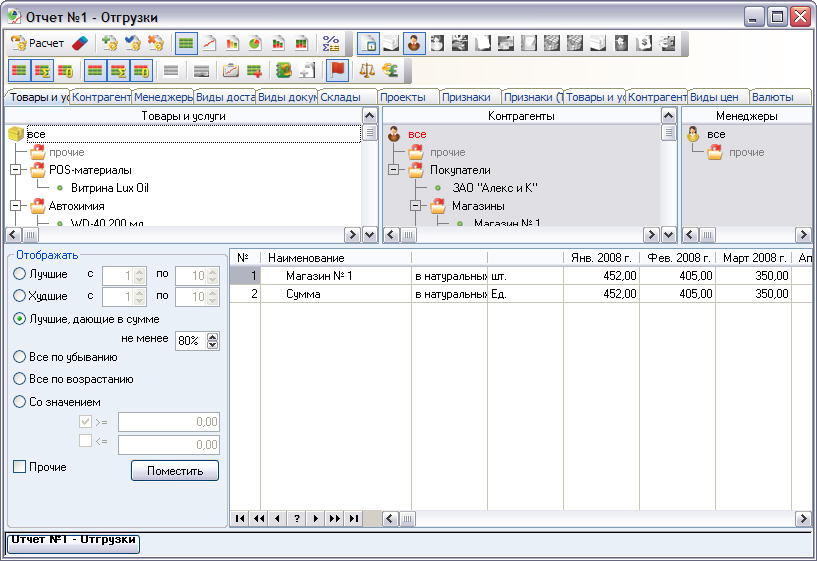Open the Виды цен tab
The height and width of the screenshot is (561, 817).
pos(719,97)
